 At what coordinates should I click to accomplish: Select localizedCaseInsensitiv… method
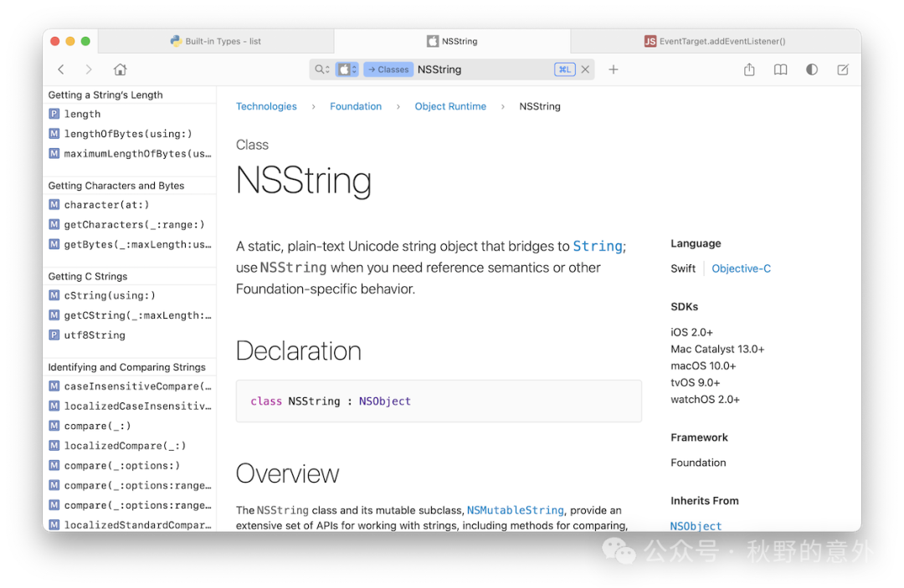130,406
